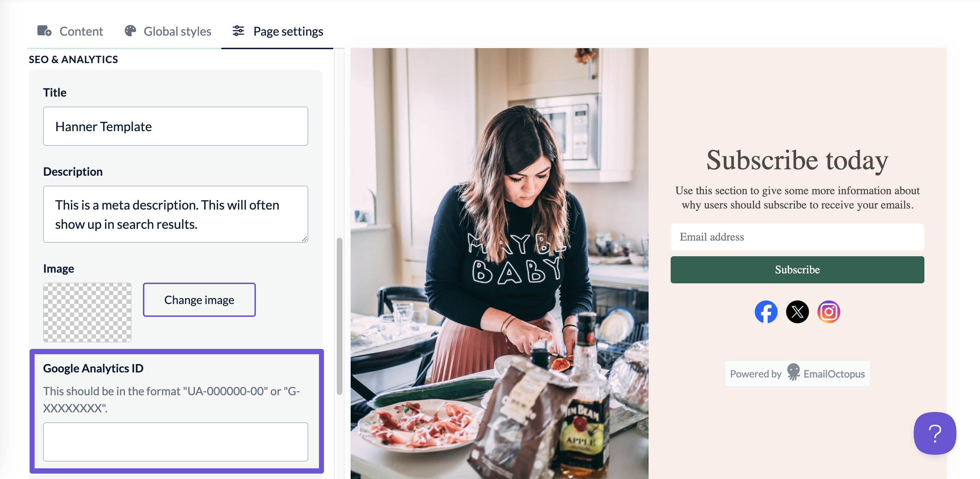Open the Facebook social icon
Image resolution: width=980 pixels, height=479 pixels.
tap(766, 311)
